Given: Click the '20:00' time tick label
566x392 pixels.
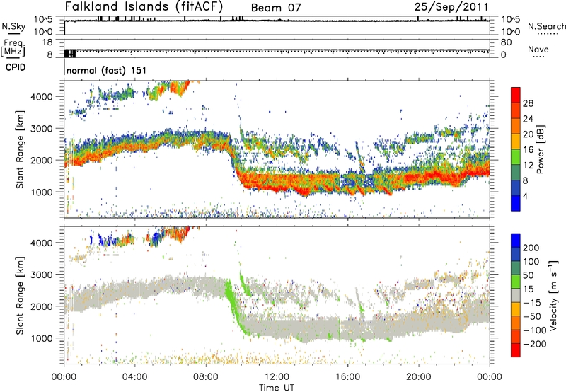Looking at the screenshot, I should coord(419,377).
